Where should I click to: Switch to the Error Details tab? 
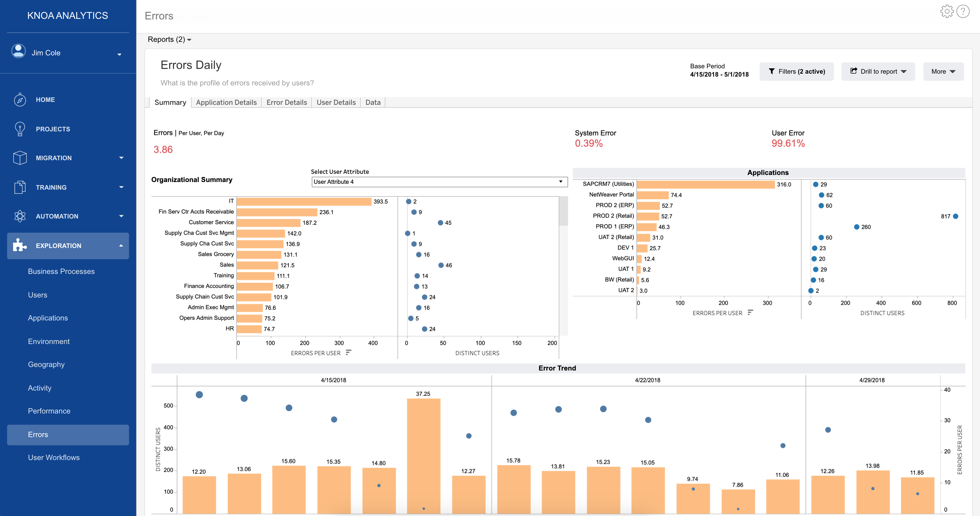[286, 102]
